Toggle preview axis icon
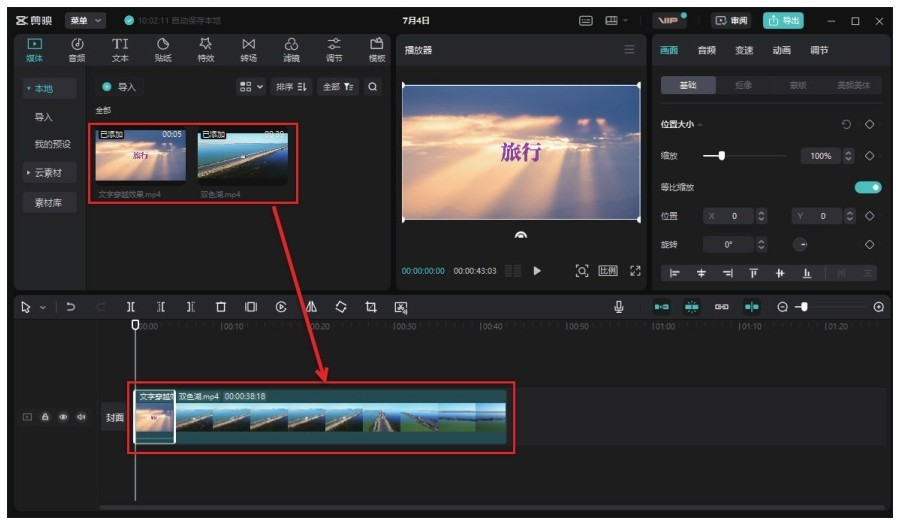The width and height of the screenshot is (899, 524). point(752,307)
